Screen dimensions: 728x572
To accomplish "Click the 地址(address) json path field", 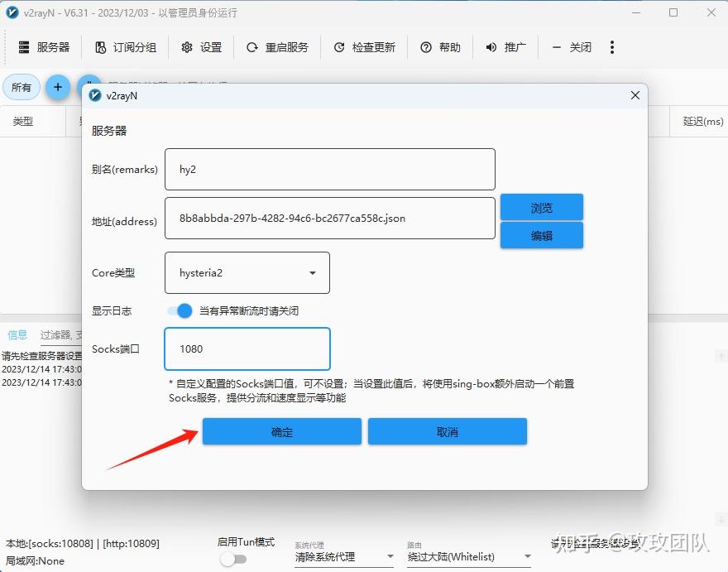I will coord(329,219).
